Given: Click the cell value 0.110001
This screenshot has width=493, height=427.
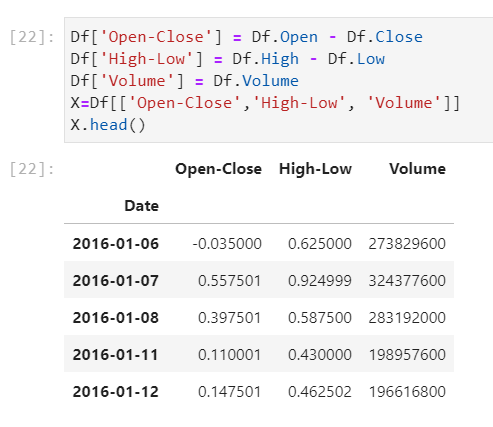Looking at the screenshot, I should click(230, 355).
